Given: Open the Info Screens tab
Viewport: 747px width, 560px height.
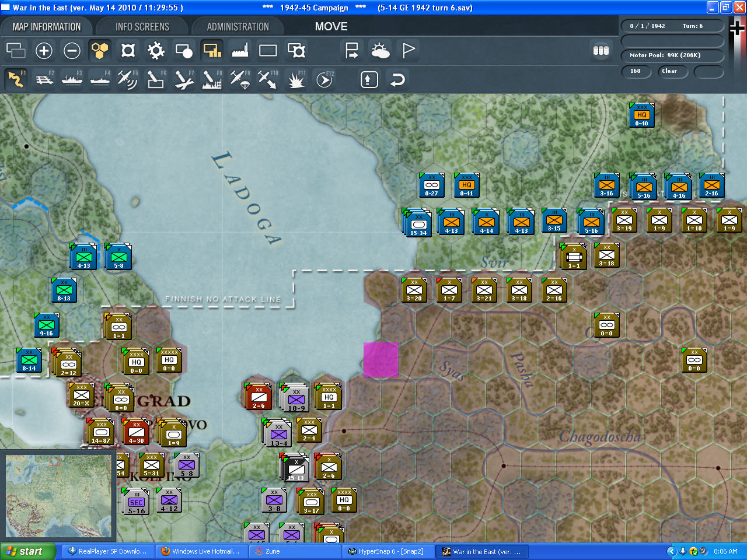Looking at the screenshot, I should click(x=142, y=27).
